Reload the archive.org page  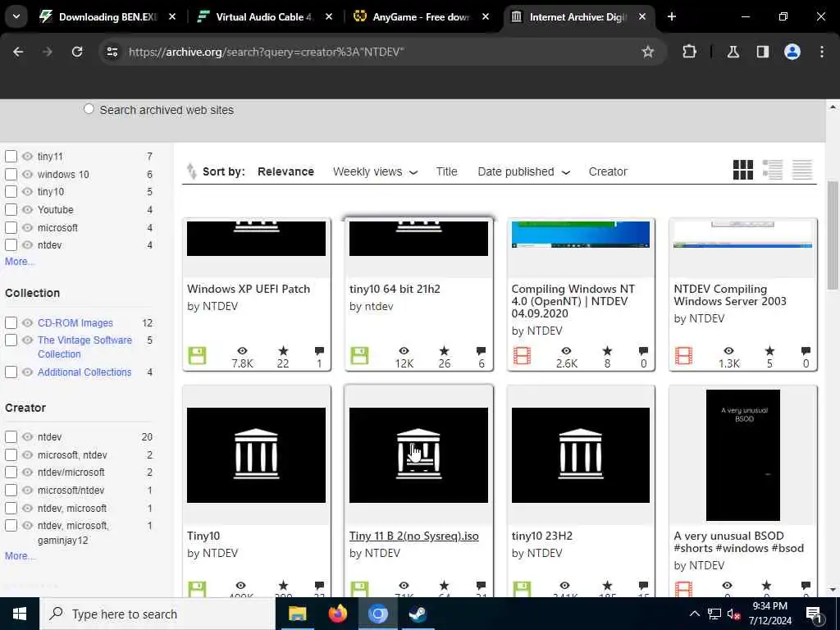77,52
